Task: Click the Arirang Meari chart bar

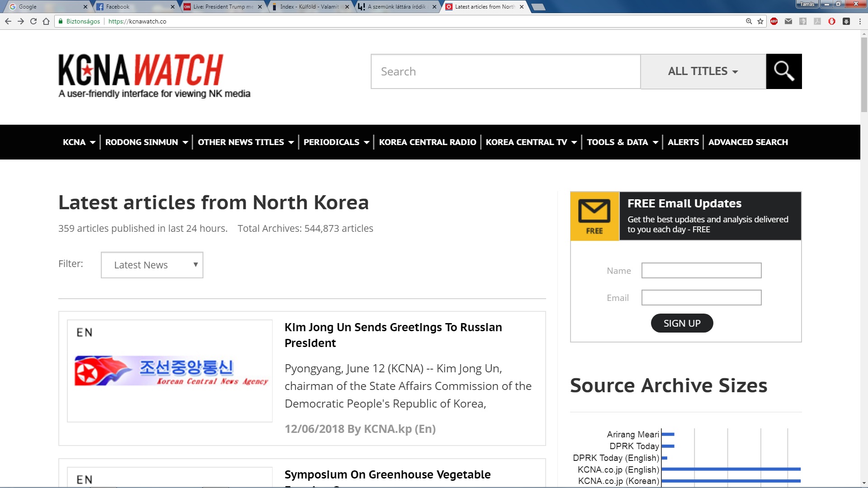Action: pos(668,434)
